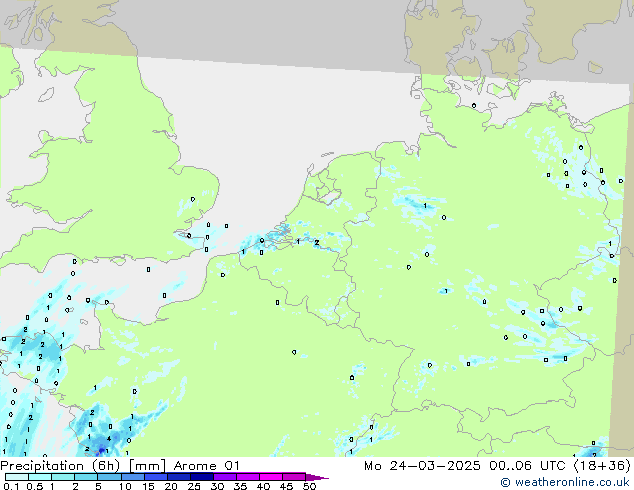634x490 pixels.
Task: Click the over-50 arrow tip on legend
Action: coord(317,477)
